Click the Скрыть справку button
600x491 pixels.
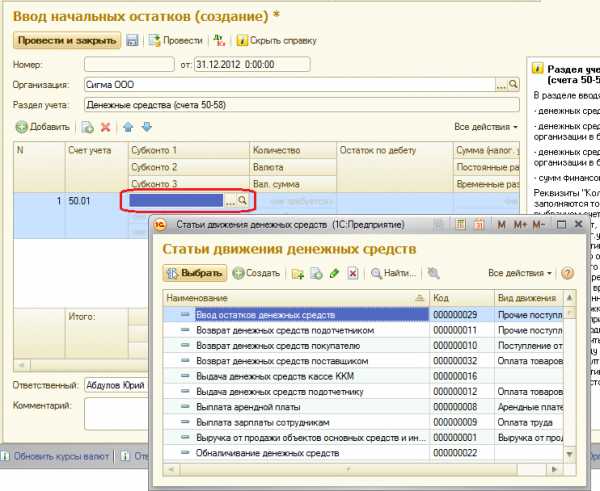(x=277, y=40)
